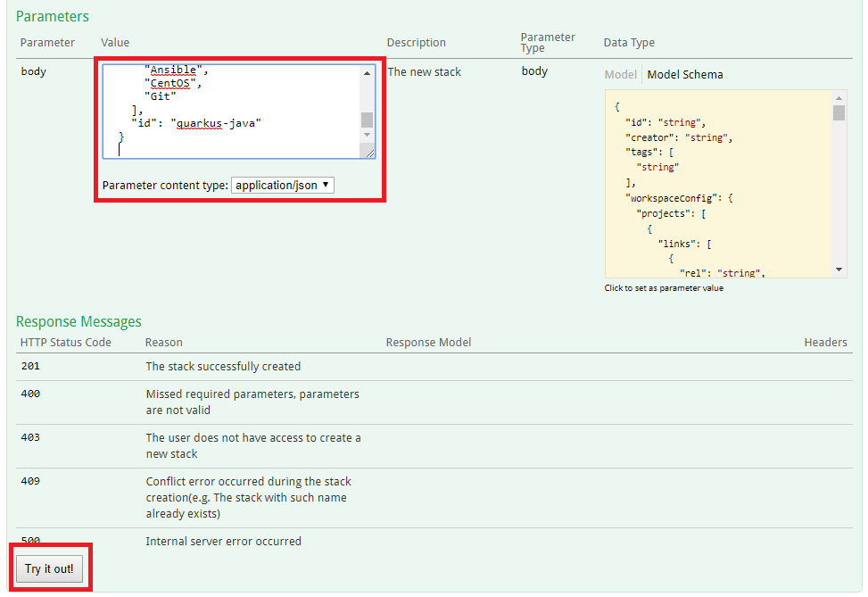Click the "Click to set as parameter value" hint
The height and width of the screenshot is (597, 868).
[664, 288]
